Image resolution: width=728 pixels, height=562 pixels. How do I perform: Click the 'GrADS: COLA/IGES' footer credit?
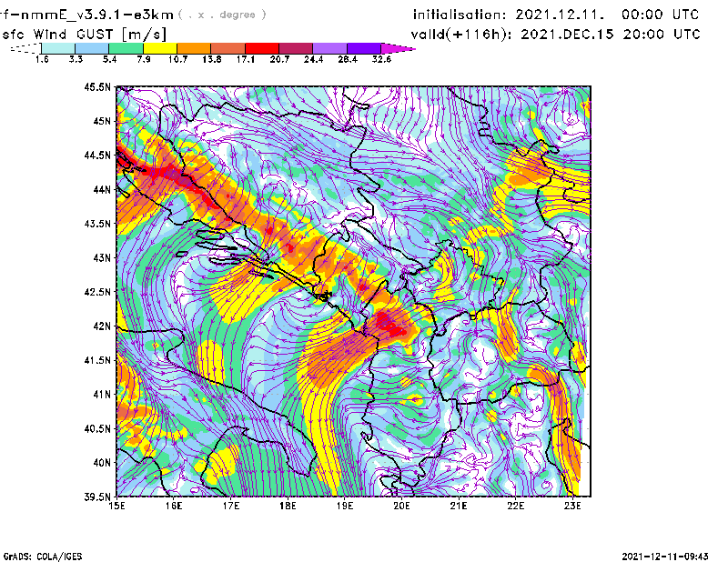tap(43, 557)
